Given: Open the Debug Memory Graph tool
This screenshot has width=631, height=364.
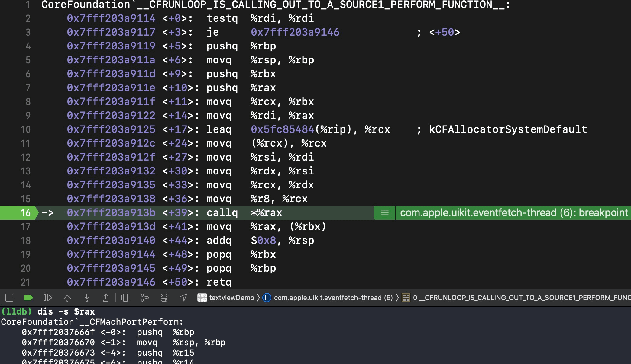Looking at the screenshot, I should pos(144,298).
